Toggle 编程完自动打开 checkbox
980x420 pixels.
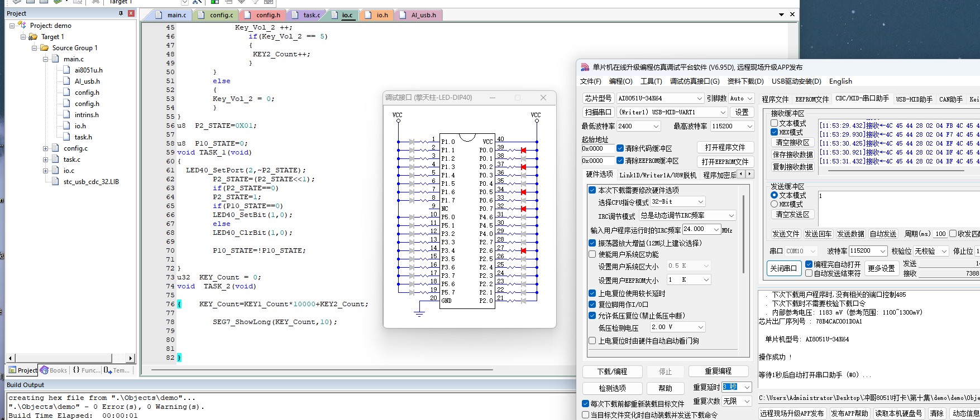pos(809,264)
